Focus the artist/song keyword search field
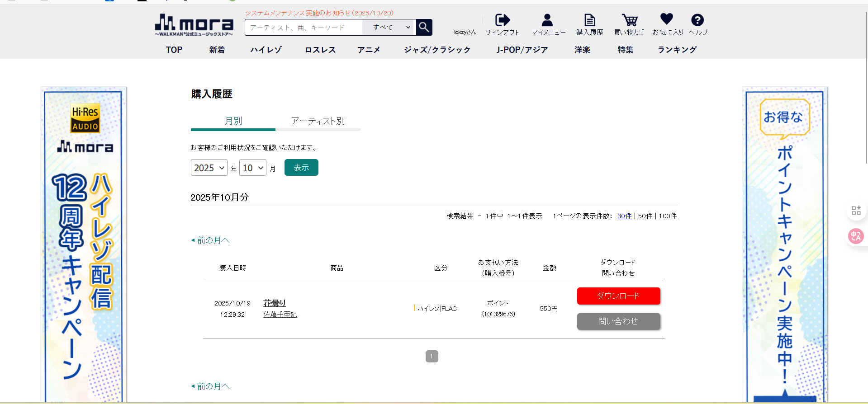Screen dimensions: 868x404 tap(304, 27)
